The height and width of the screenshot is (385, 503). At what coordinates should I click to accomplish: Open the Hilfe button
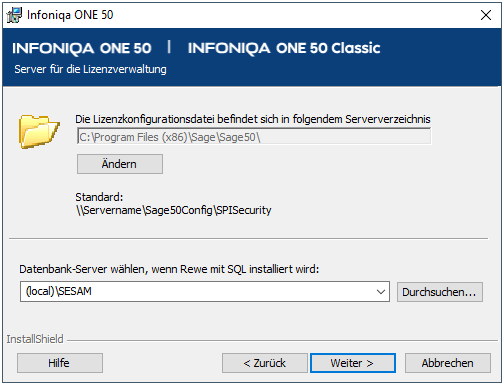pyautogui.click(x=60, y=363)
